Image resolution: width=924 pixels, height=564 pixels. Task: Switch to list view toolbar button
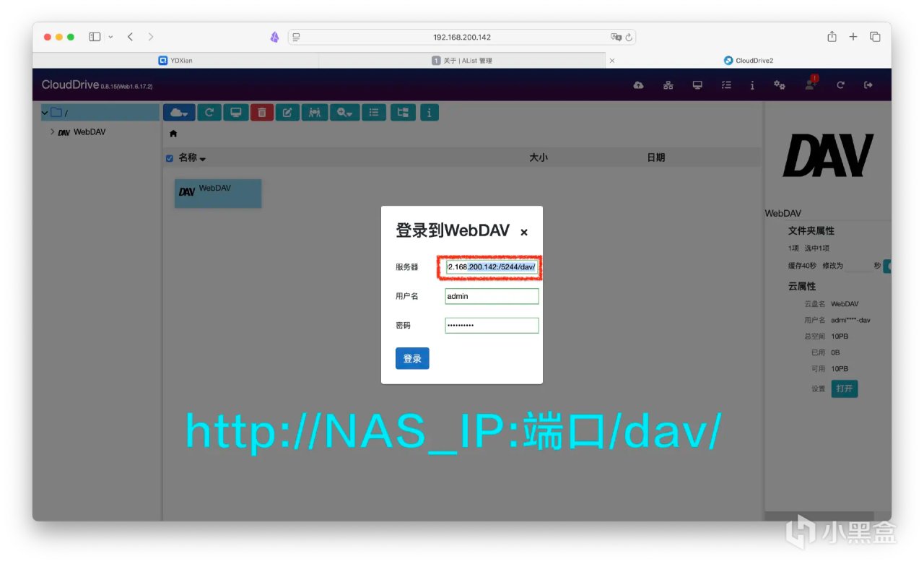coord(373,113)
